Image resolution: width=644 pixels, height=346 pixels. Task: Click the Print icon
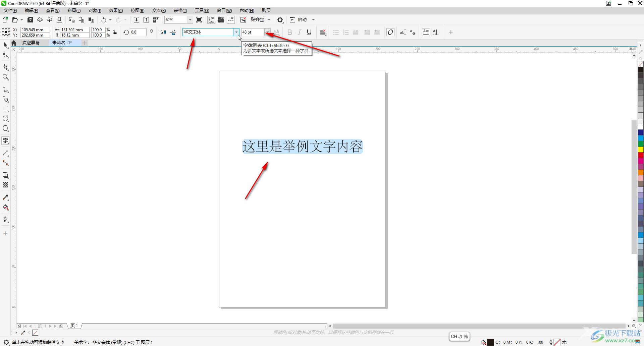(59, 20)
